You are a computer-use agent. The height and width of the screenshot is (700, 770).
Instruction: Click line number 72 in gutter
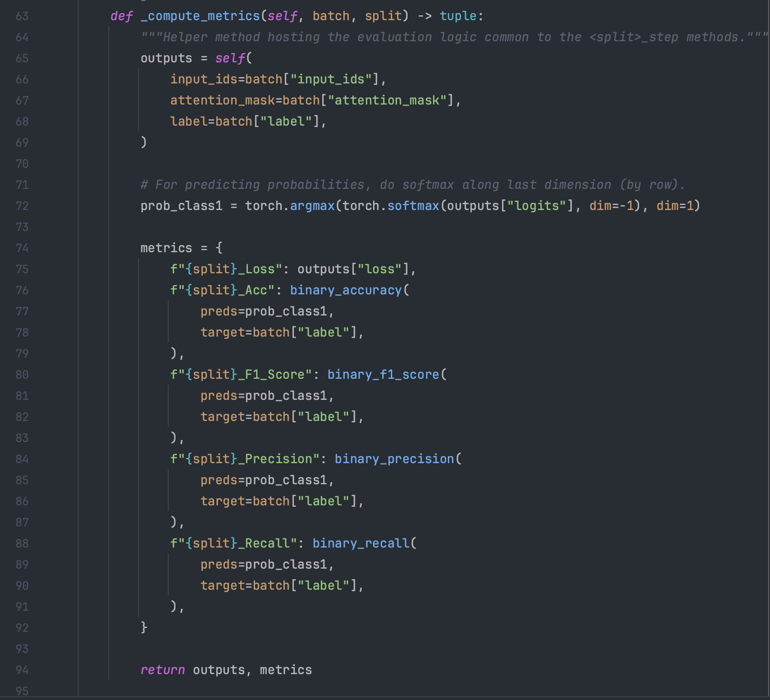coord(22,206)
